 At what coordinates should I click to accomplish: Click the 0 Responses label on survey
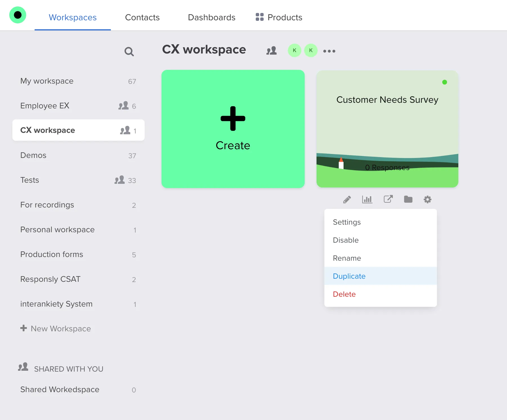tap(387, 167)
